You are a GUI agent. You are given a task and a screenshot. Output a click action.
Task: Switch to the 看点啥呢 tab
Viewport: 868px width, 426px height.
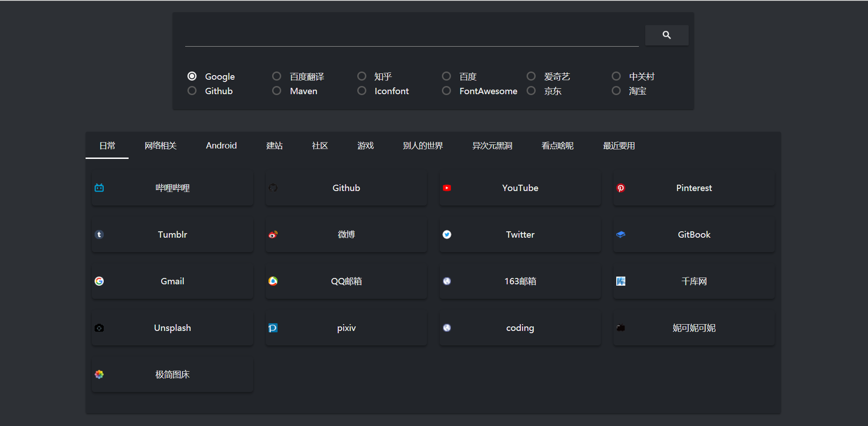tap(557, 146)
